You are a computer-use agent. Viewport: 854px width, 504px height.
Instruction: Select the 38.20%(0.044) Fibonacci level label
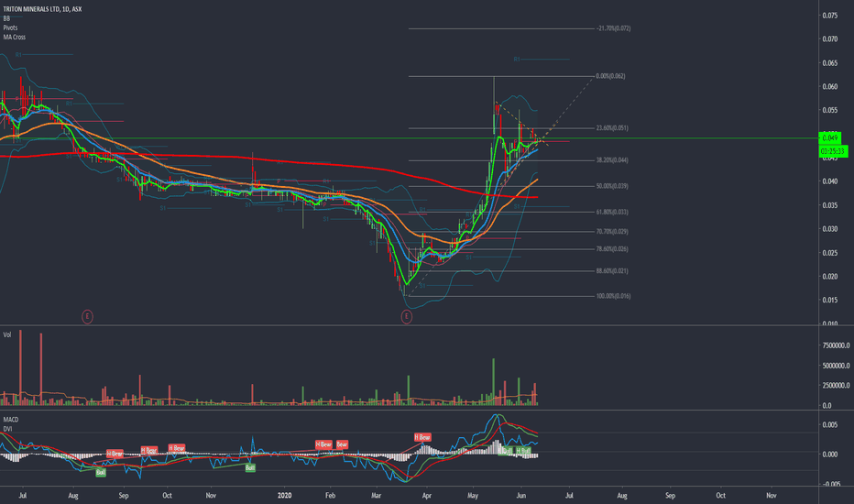click(612, 160)
